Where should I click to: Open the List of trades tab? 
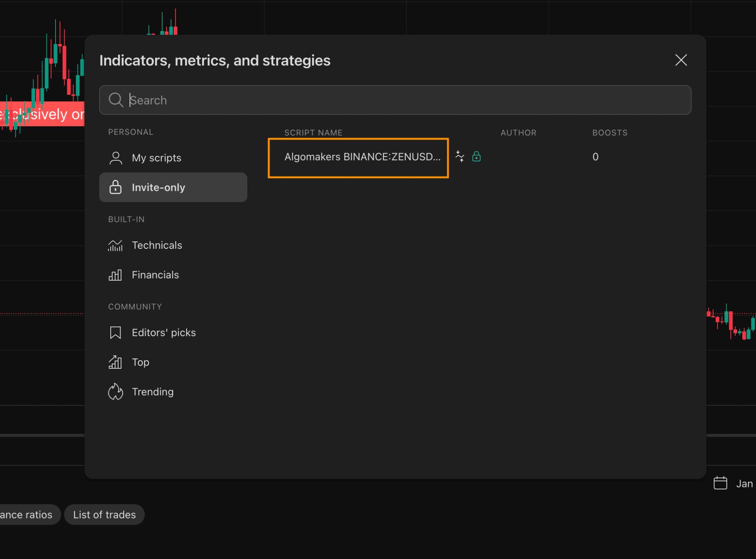104,515
